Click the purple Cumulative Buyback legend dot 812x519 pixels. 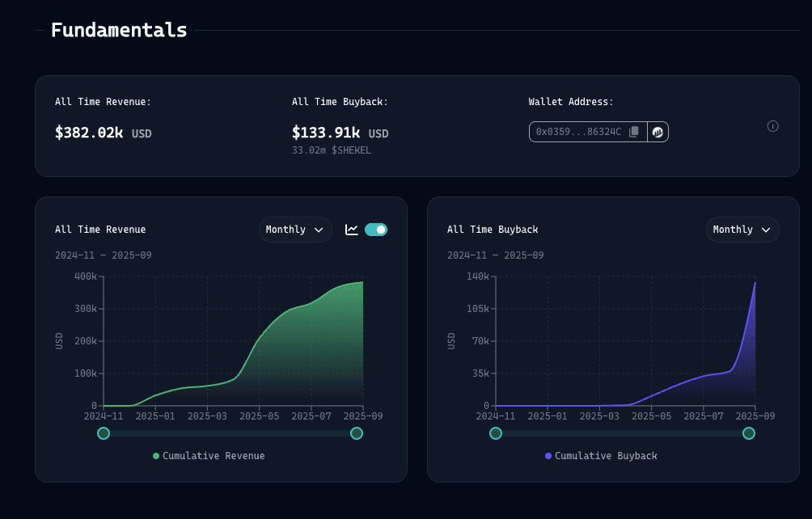coord(548,456)
